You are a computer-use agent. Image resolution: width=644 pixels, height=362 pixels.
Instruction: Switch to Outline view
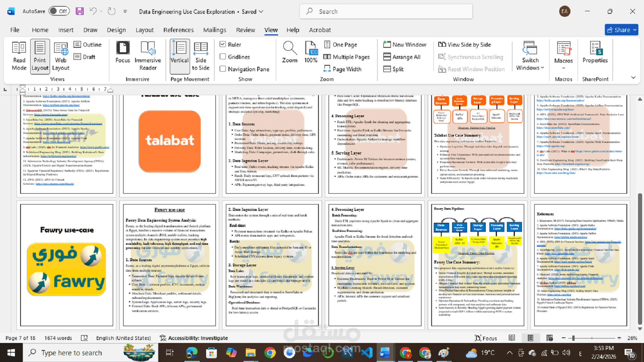tap(88, 44)
